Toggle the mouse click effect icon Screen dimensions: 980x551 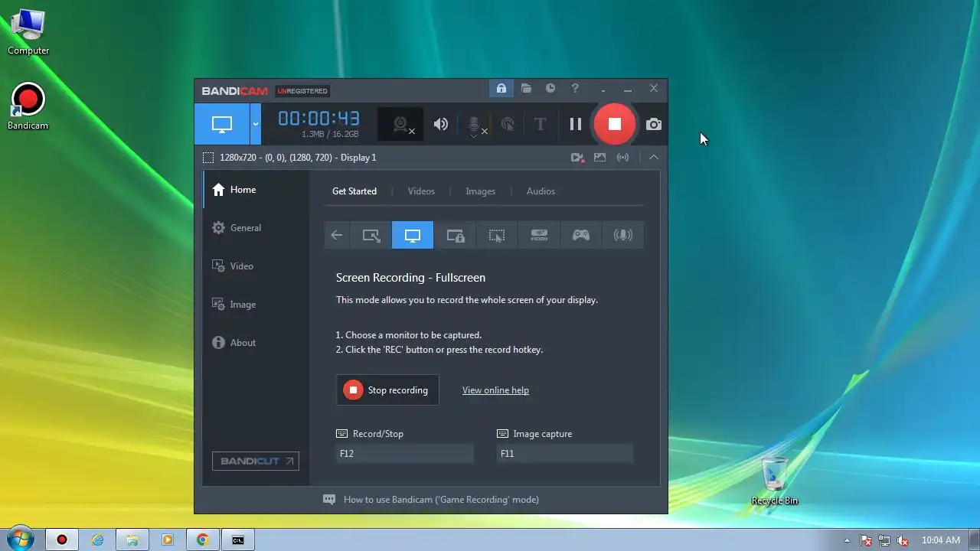point(508,124)
